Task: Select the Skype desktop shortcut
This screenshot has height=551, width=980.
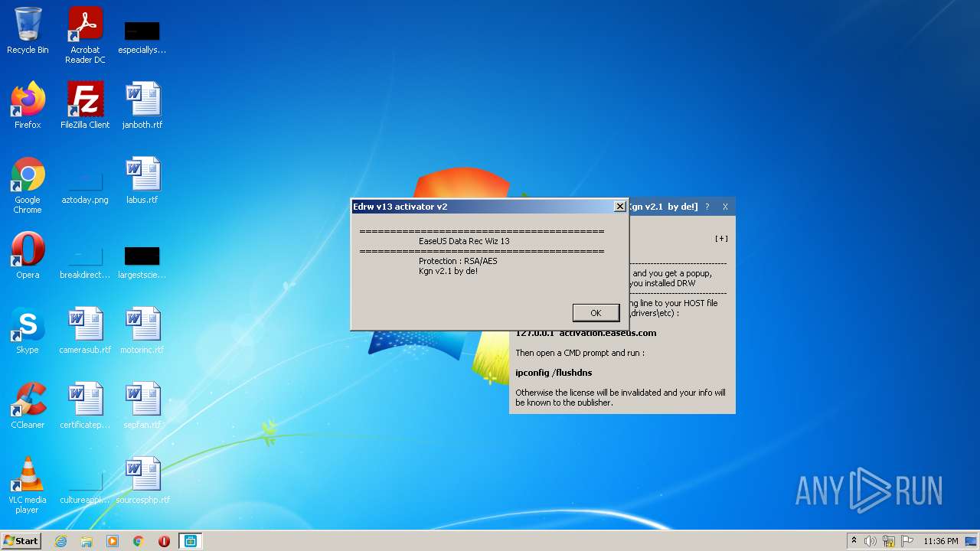Action: click(28, 330)
